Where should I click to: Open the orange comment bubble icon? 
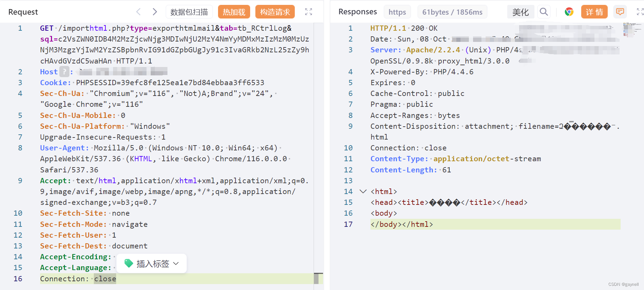click(620, 12)
